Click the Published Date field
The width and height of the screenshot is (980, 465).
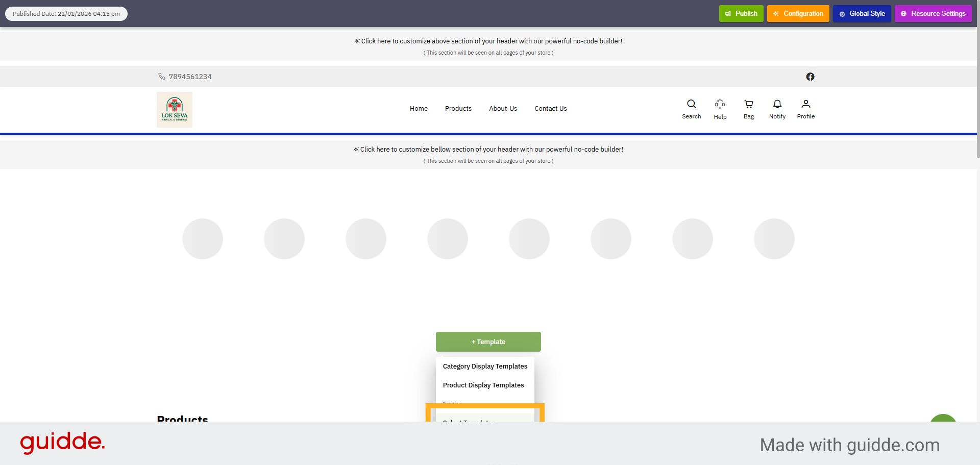pyautogui.click(x=66, y=13)
